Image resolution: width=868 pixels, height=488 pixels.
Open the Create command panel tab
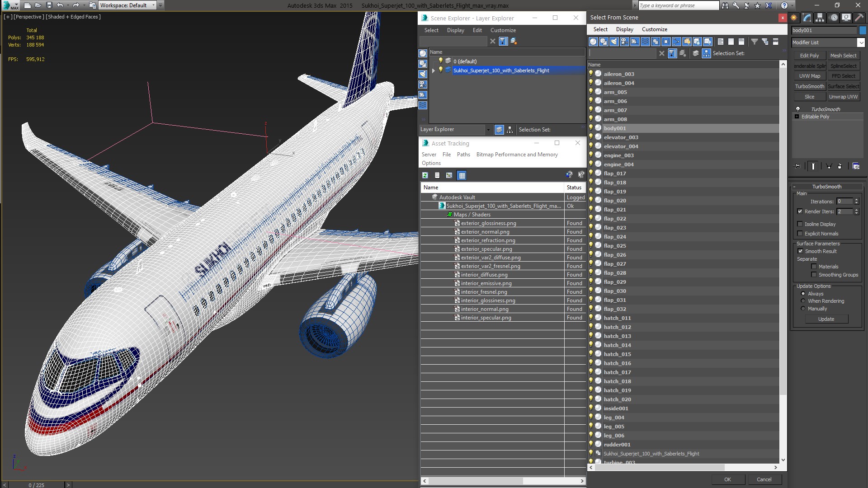pos(794,18)
